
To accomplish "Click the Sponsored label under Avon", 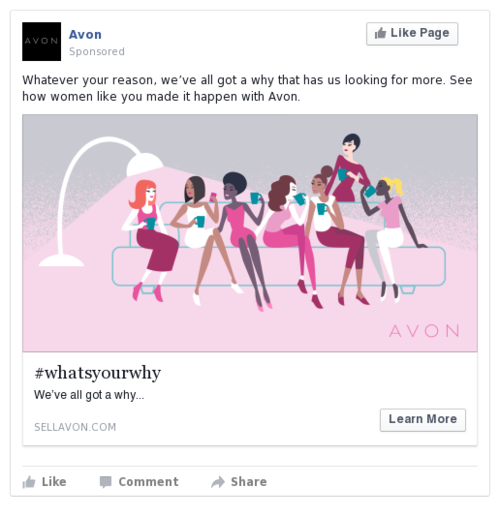I will 97,51.
